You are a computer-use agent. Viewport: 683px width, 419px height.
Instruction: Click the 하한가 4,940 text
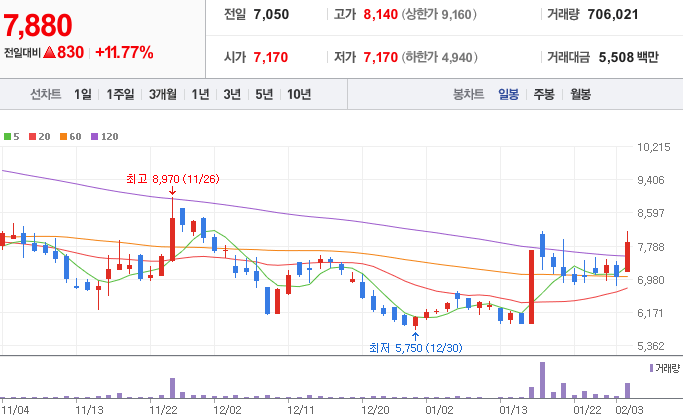(x=440, y=57)
